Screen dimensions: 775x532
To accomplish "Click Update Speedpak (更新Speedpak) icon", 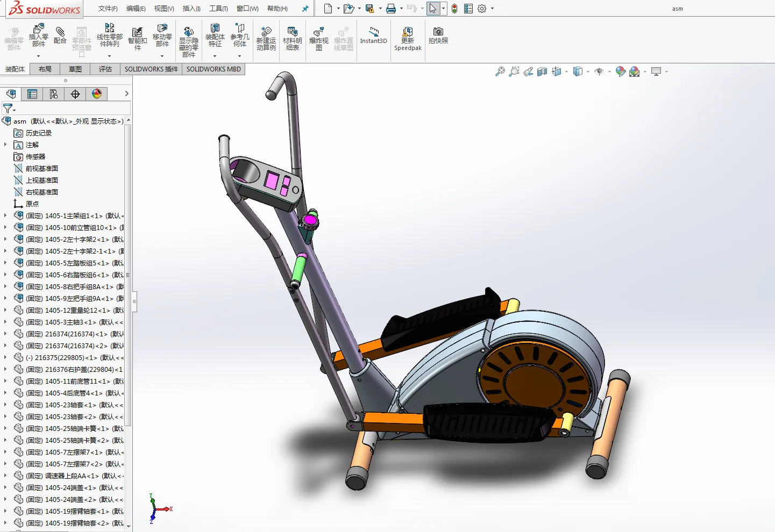I will click(x=408, y=39).
